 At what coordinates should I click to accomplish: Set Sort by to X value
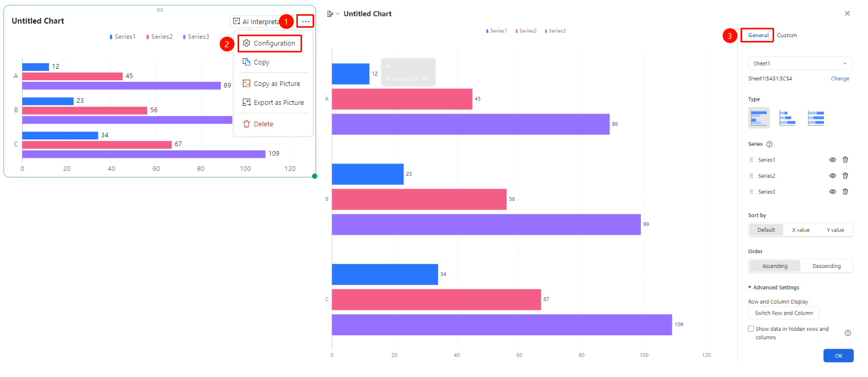tap(801, 230)
